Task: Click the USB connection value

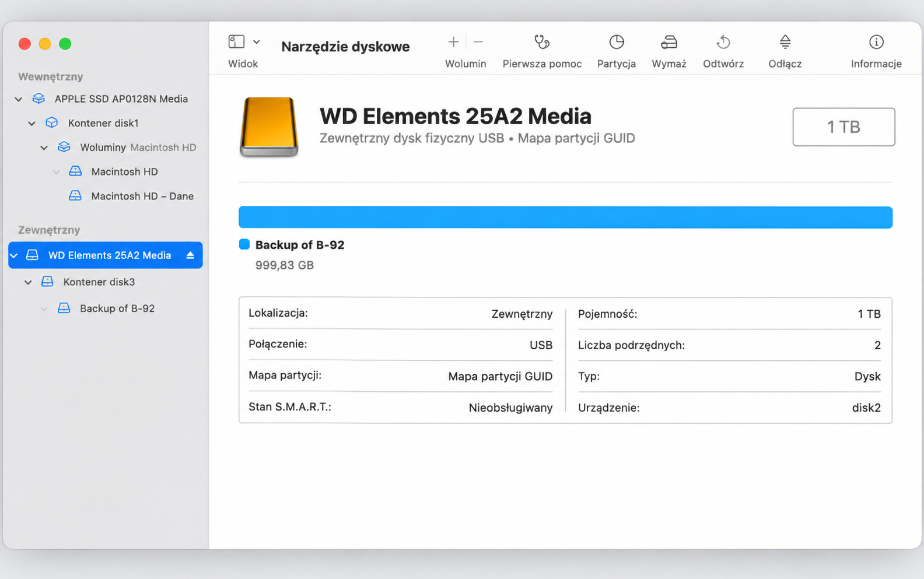Action: [541, 345]
